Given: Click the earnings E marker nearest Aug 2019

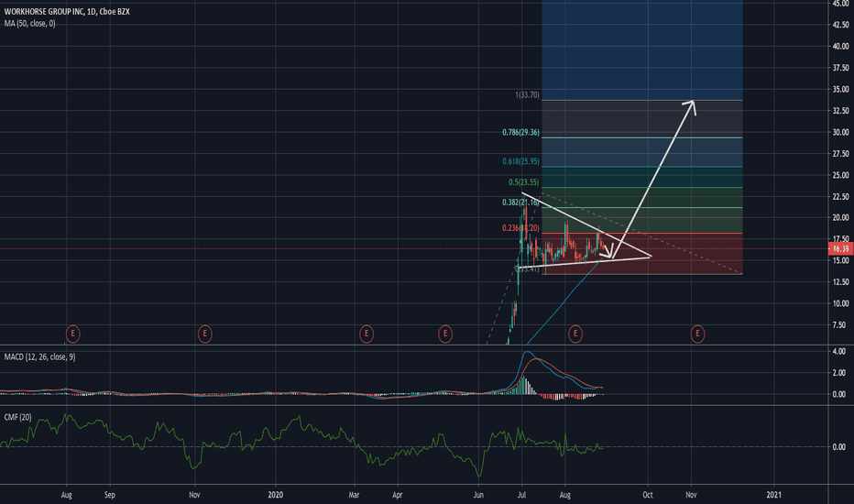Looking at the screenshot, I should [x=73, y=334].
